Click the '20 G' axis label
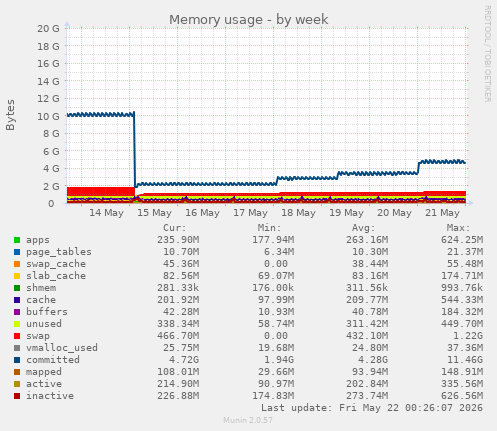This screenshot has width=497, height=431. pyautogui.click(x=48, y=29)
